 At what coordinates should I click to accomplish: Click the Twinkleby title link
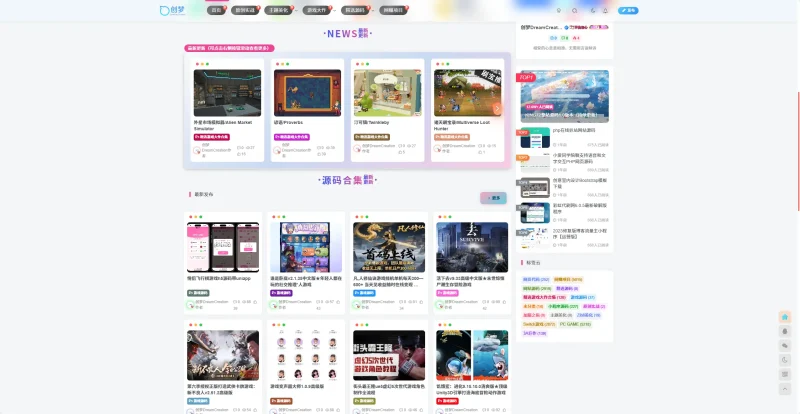(x=371, y=123)
